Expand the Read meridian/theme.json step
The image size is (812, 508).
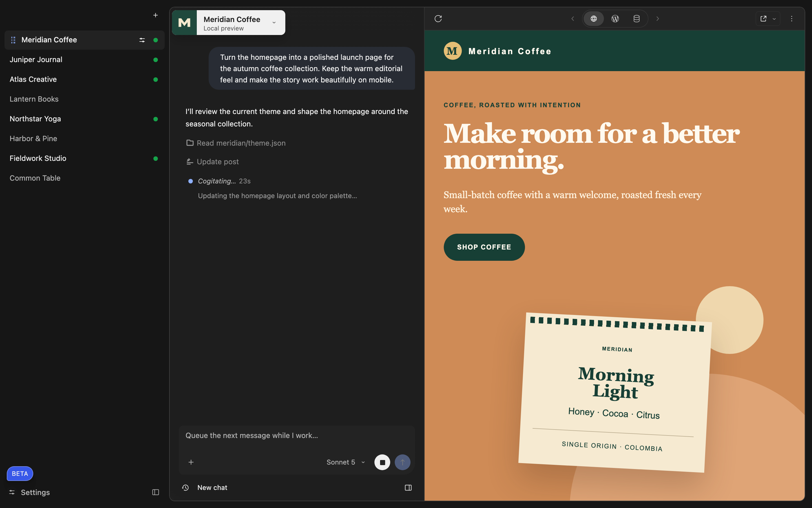coord(235,143)
